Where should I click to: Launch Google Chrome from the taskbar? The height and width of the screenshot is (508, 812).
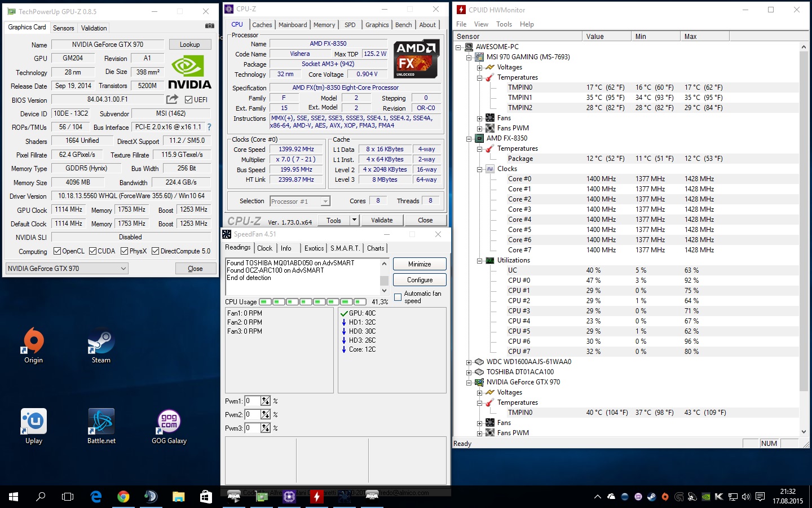tap(123, 497)
